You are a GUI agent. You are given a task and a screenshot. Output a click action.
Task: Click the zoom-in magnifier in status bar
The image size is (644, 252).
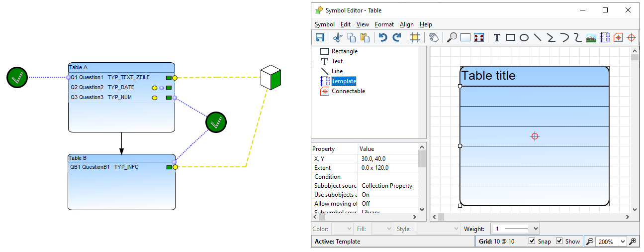pyautogui.click(x=633, y=242)
